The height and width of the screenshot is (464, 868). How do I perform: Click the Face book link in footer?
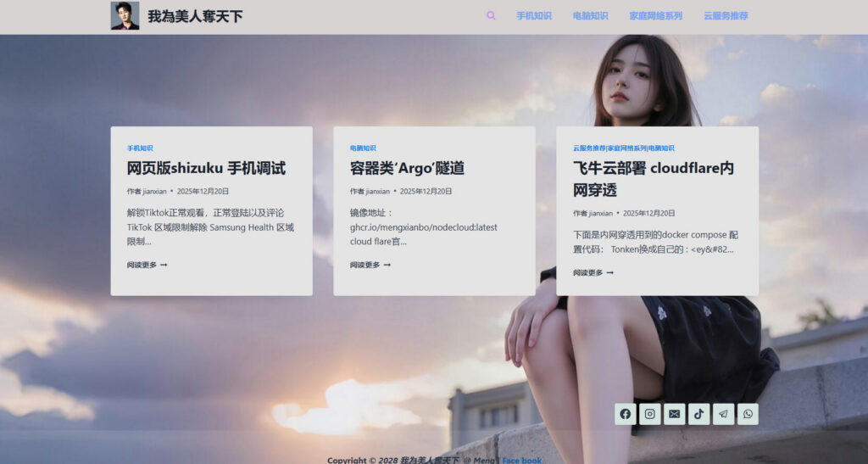[521, 460]
